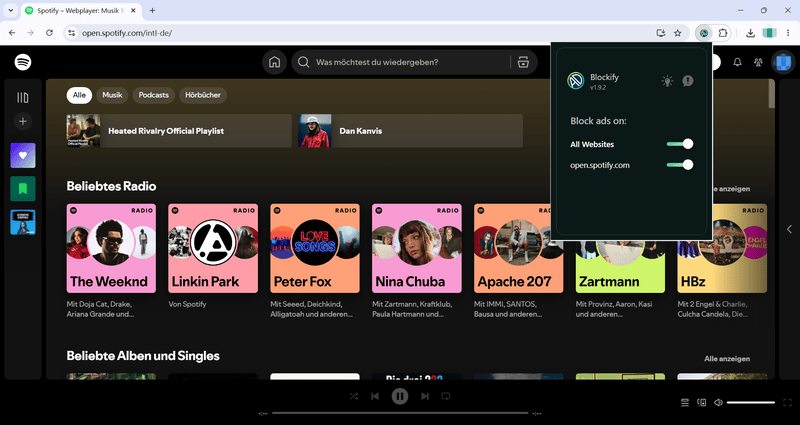Enter fullscreen player mode
The width and height of the screenshot is (800, 425).
point(787,403)
